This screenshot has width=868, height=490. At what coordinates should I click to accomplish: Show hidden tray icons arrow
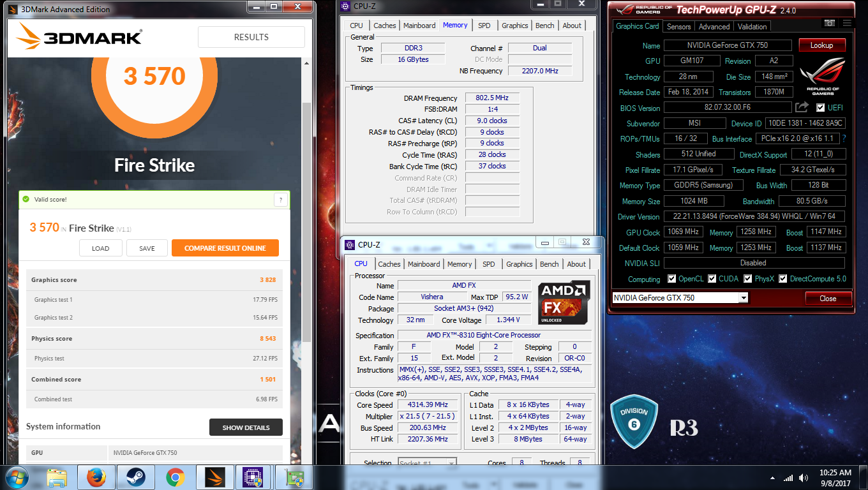(772, 478)
